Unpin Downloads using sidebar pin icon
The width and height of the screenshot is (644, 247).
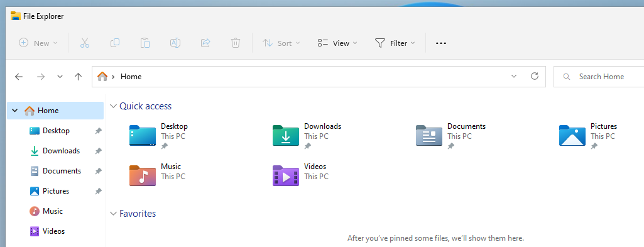[98, 151]
